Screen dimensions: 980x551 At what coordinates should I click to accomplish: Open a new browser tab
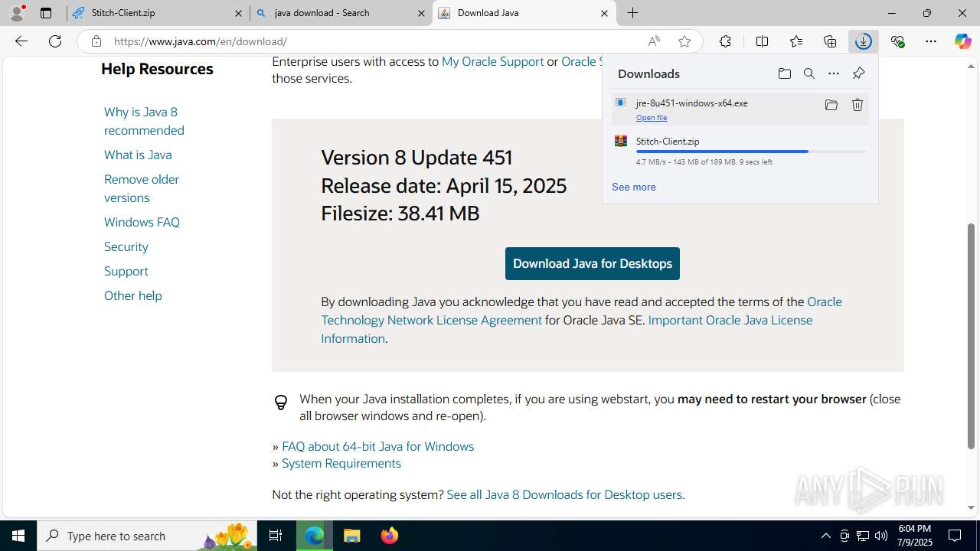tap(632, 13)
